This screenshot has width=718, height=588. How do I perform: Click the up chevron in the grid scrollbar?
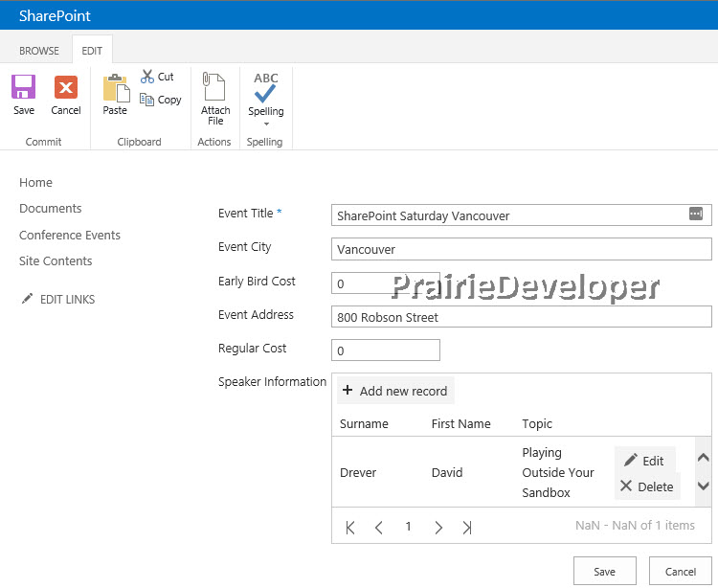[x=704, y=457]
